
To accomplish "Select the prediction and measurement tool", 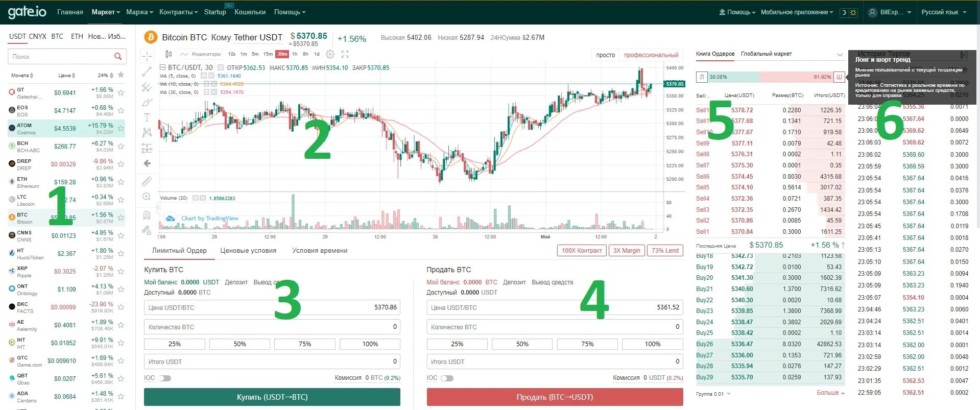I will [147, 149].
